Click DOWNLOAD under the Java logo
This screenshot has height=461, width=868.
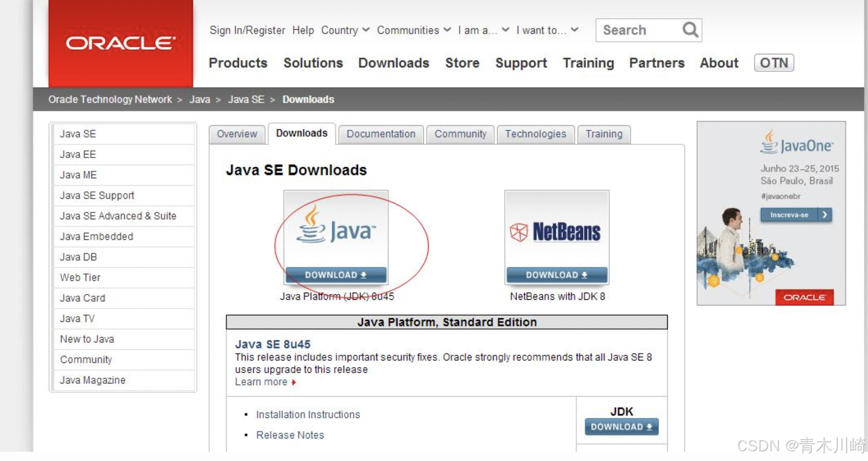click(x=336, y=275)
